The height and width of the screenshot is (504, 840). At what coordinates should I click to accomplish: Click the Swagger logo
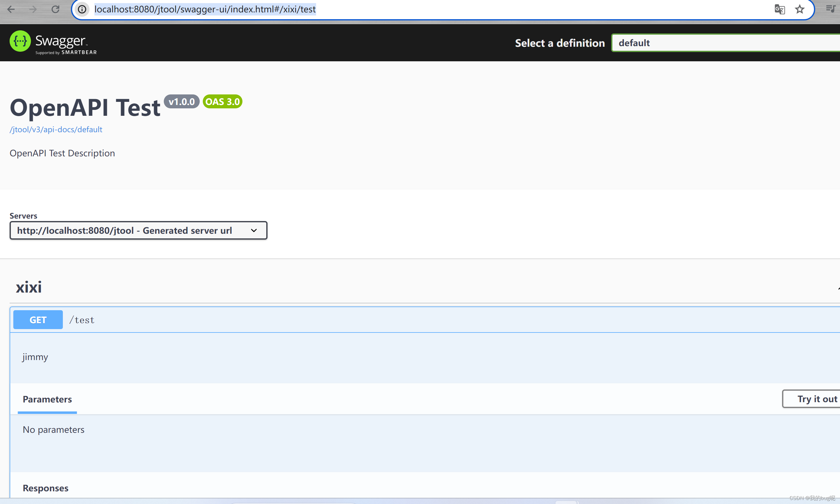click(x=53, y=43)
